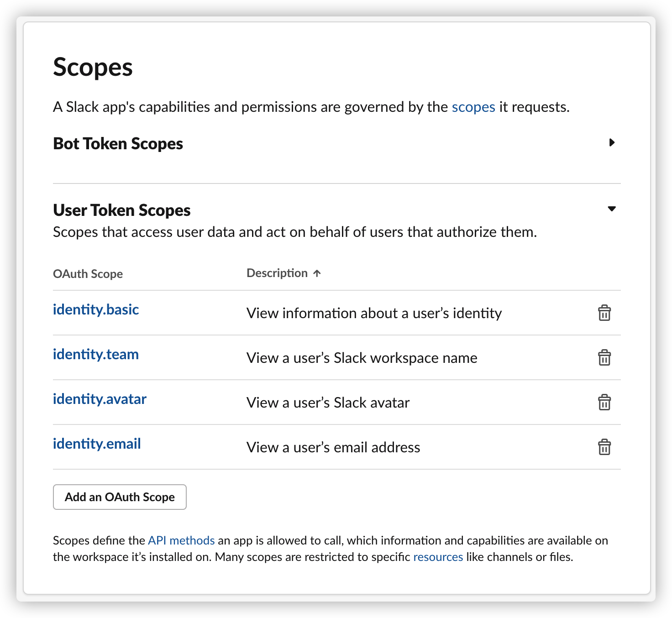Viewport: 672px width, 618px height.
Task: Collapse the User Token Scopes section
Action: pyautogui.click(x=612, y=209)
